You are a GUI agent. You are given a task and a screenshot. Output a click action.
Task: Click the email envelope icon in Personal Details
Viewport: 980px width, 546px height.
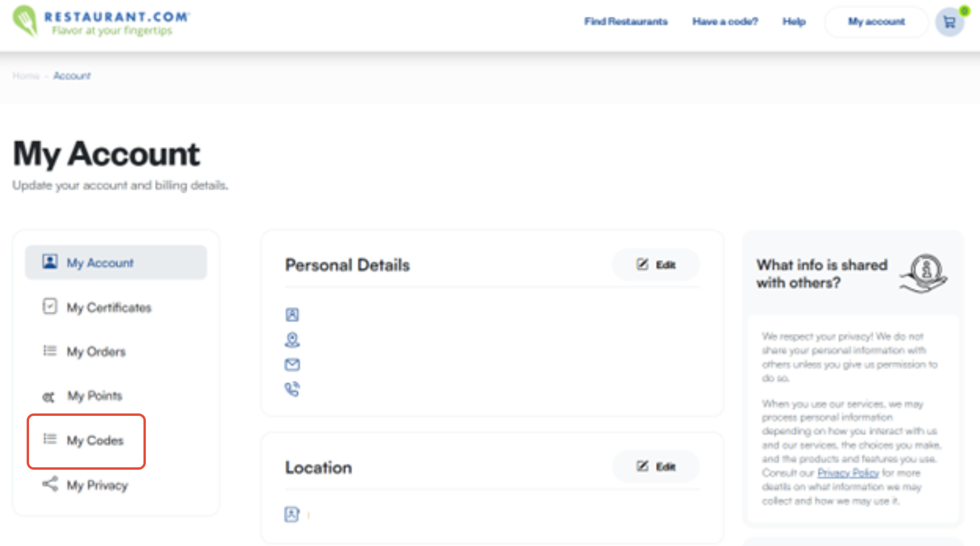click(292, 364)
